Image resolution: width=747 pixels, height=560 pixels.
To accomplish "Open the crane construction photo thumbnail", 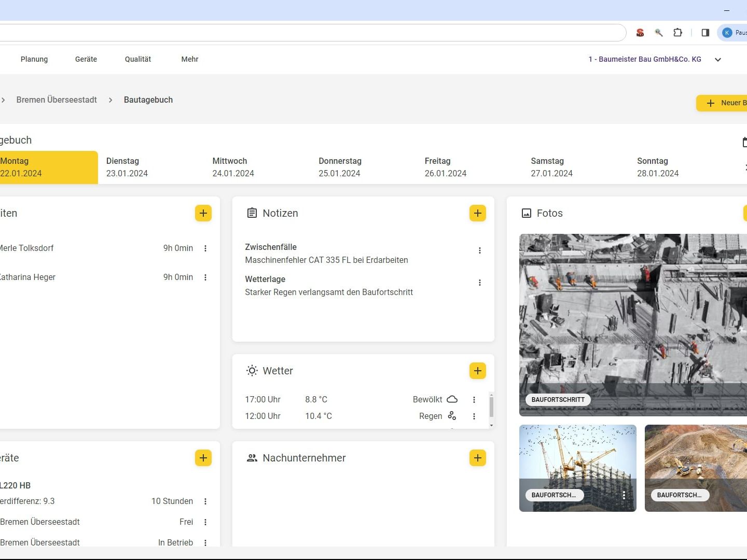I will pyautogui.click(x=578, y=468).
